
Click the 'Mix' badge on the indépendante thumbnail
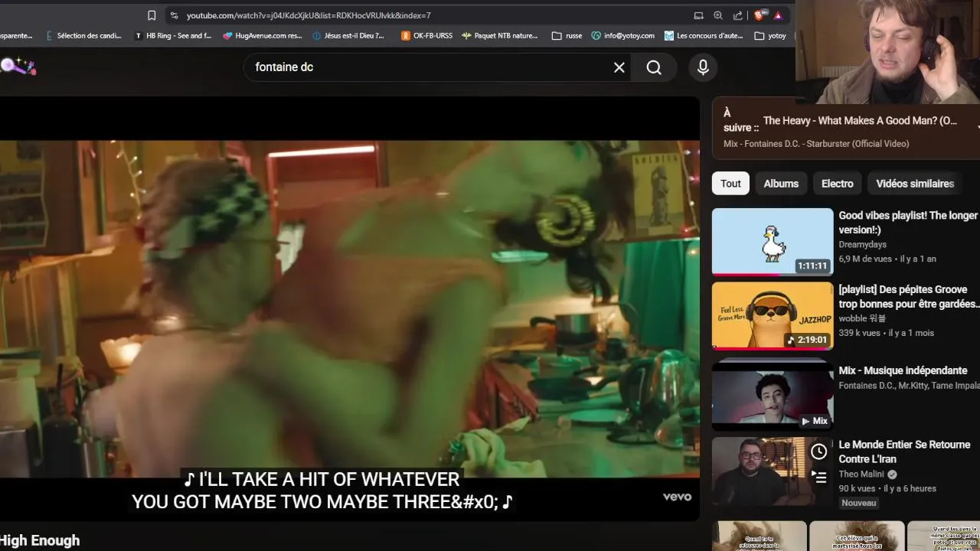click(815, 421)
